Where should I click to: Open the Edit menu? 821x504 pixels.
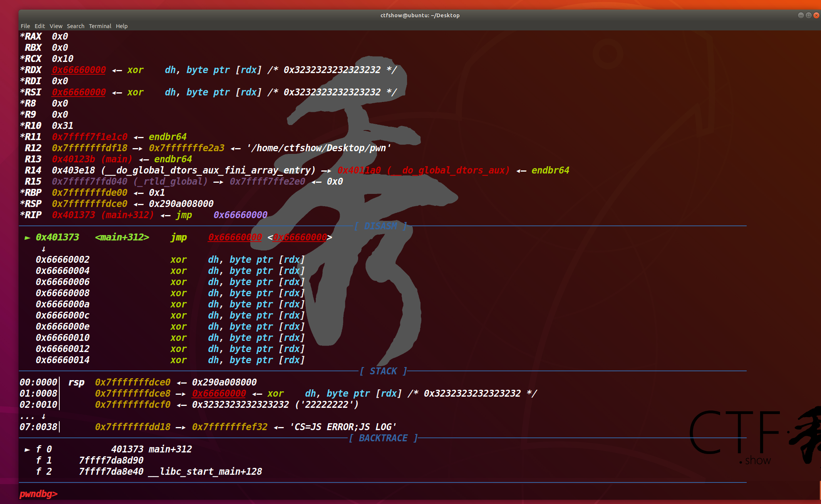[x=40, y=26]
